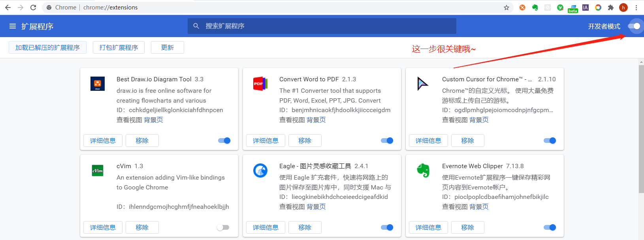Open 详细信息 for Custom Cursor for Chrome

click(428, 141)
